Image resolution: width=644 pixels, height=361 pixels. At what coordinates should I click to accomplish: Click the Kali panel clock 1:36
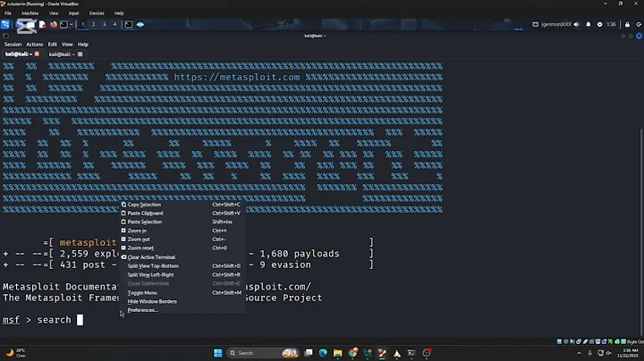pyautogui.click(x=611, y=25)
